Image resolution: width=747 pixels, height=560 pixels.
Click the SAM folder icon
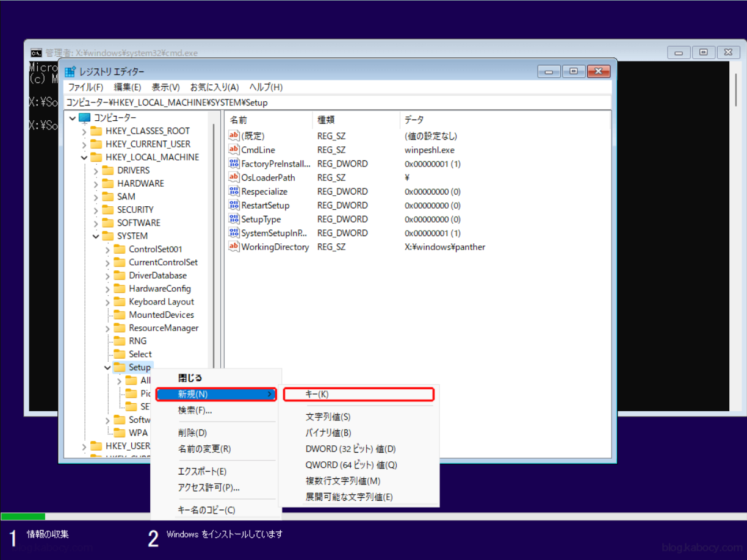pos(108,196)
